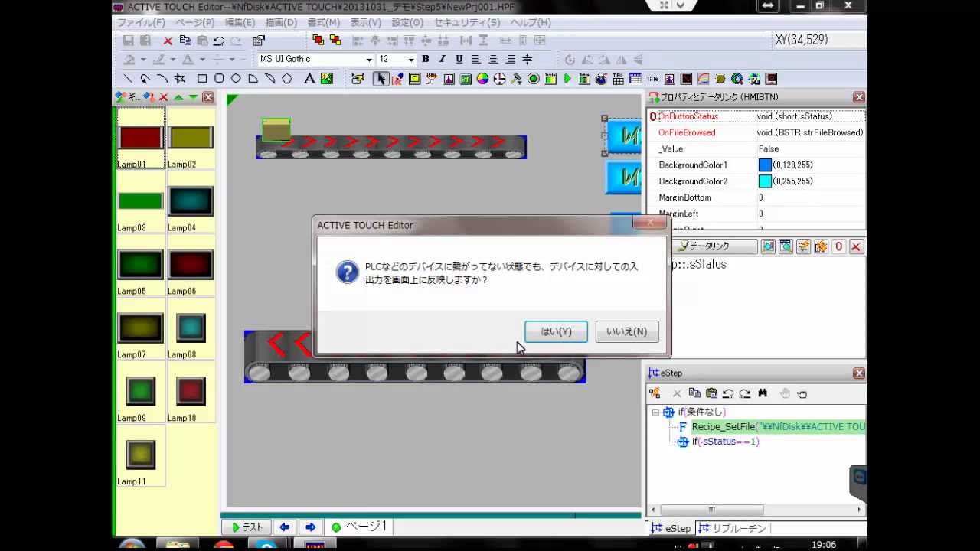
Task: Open fill color dropdown arrow
Action: point(143,60)
